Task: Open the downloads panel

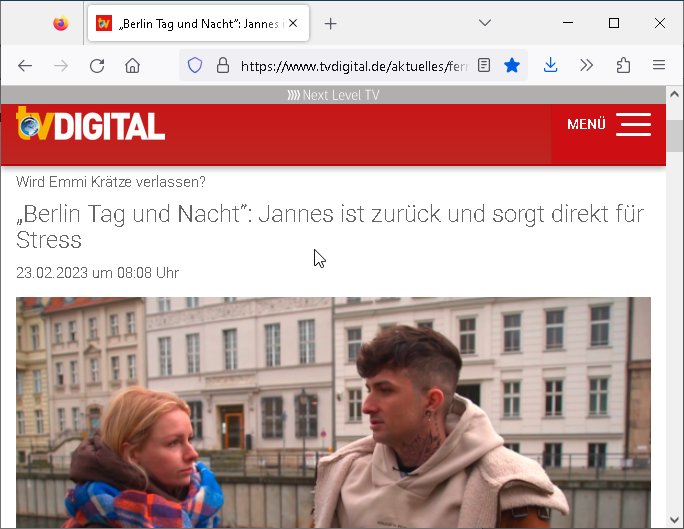Action: (x=550, y=66)
